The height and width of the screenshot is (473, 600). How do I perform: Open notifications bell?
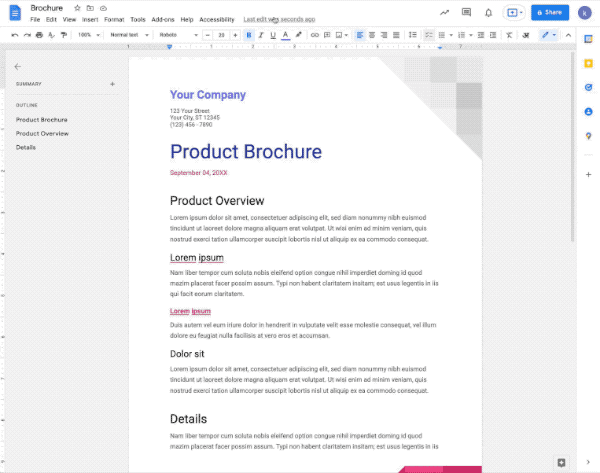(488, 13)
